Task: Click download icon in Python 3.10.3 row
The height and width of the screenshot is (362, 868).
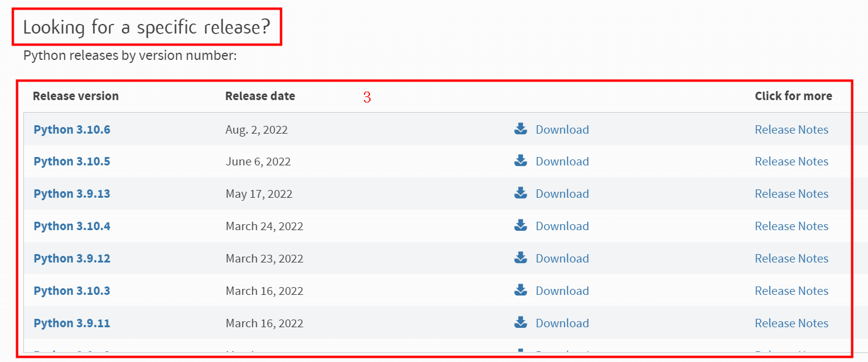Action: [521, 290]
